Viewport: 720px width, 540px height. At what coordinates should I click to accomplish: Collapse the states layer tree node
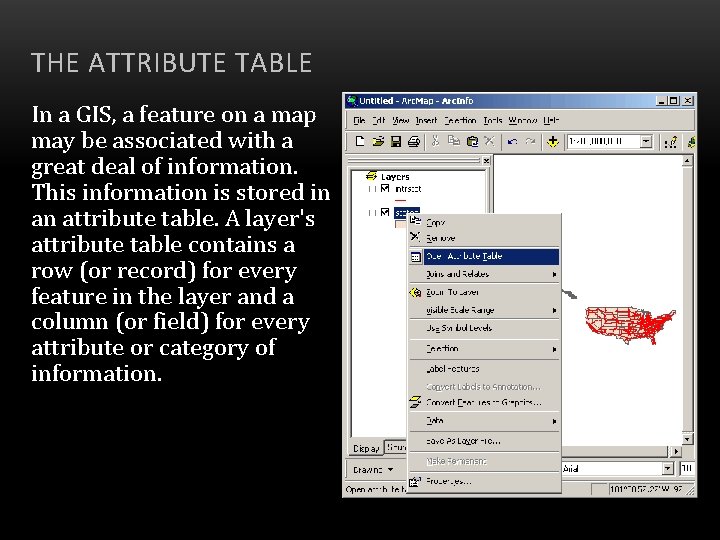point(372,213)
